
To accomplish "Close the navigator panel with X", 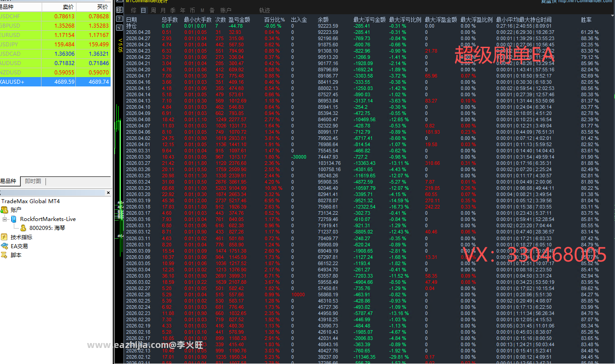I will (x=108, y=193).
